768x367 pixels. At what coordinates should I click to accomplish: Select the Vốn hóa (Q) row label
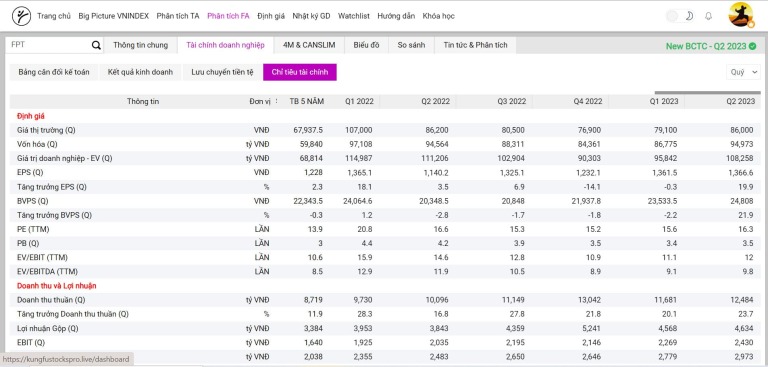point(37,145)
